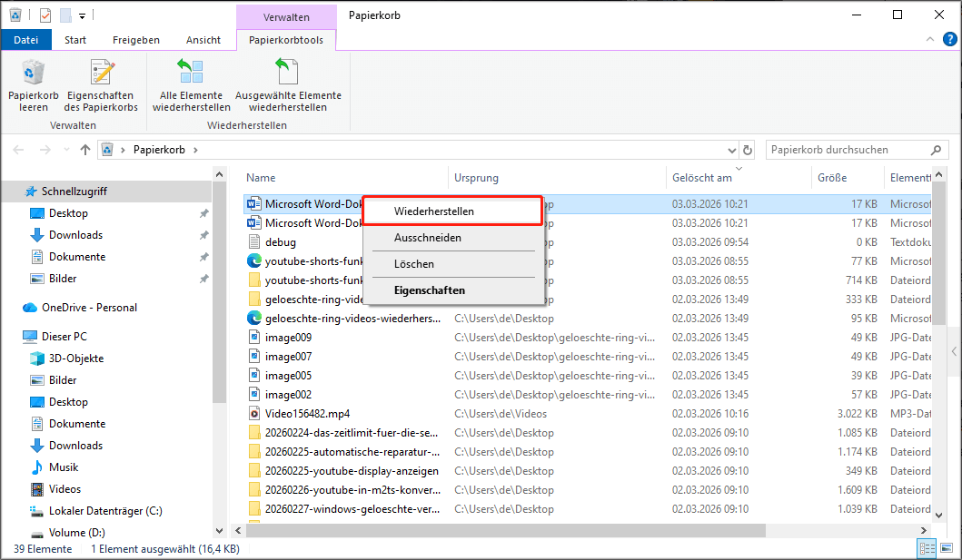Open the quick access toolbar dropdown arrow
Screen dimensions: 962x560
click(x=82, y=15)
